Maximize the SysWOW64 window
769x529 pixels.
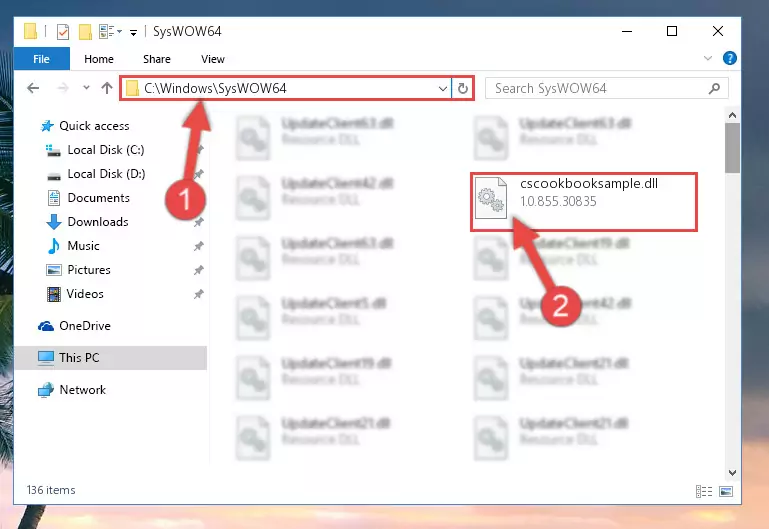[672, 31]
